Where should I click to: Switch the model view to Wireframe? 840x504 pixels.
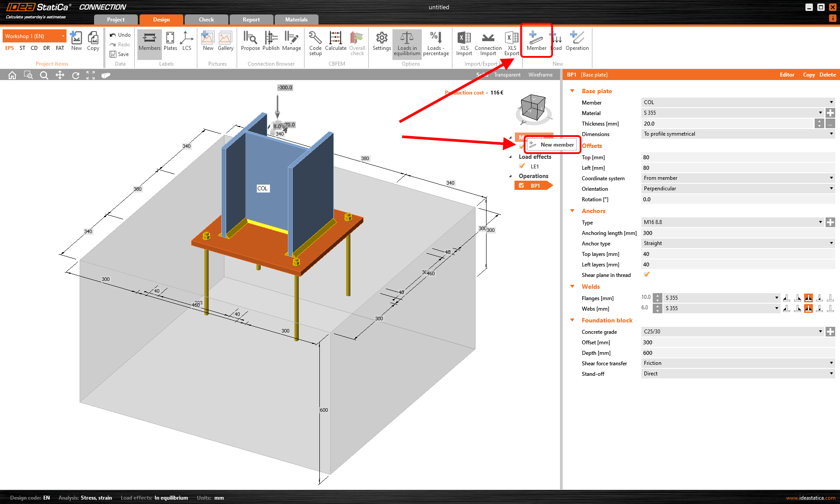pyautogui.click(x=540, y=75)
